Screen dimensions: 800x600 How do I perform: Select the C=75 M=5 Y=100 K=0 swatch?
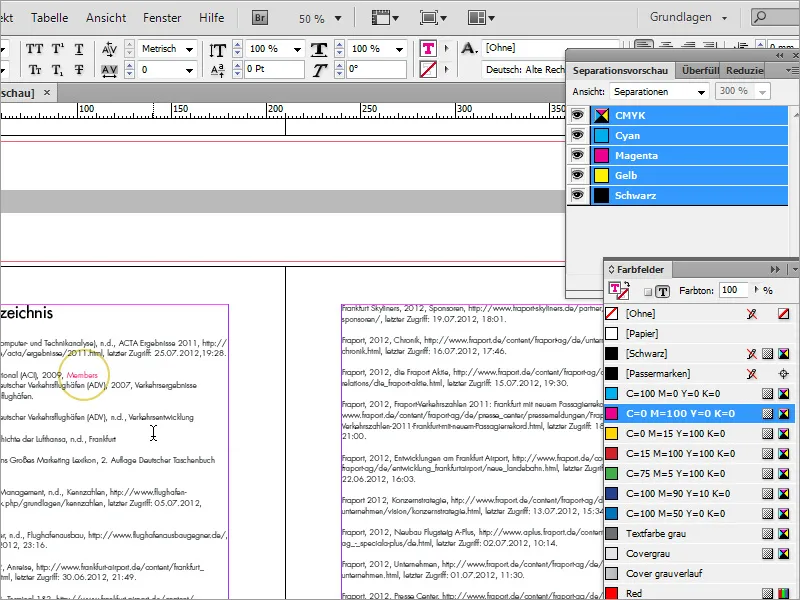pyautogui.click(x=699, y=473)
